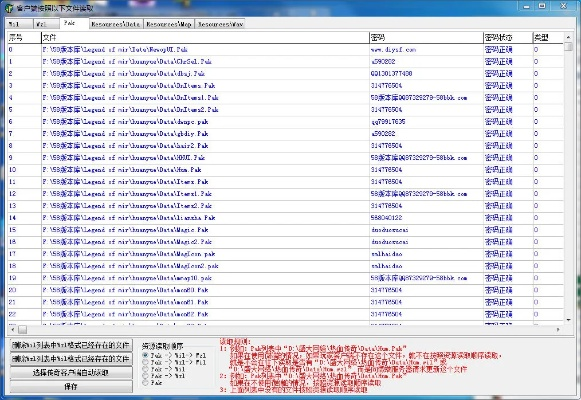The width and height of the screenshot is (581, 400).
Task: Select row 16 file Magic2.Pak
Action: 127,242
